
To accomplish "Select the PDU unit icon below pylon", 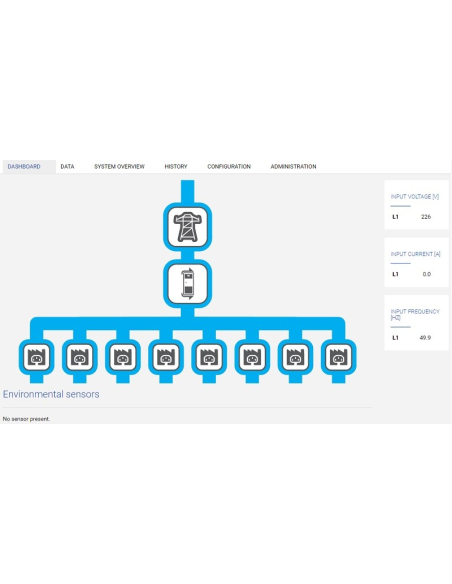I will (x=188, y=284).
